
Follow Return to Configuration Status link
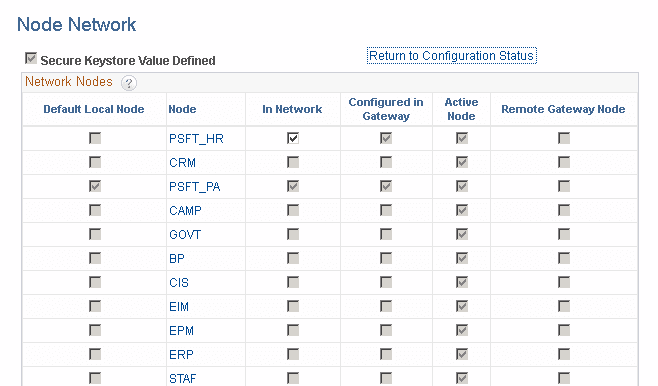[452, 56]
